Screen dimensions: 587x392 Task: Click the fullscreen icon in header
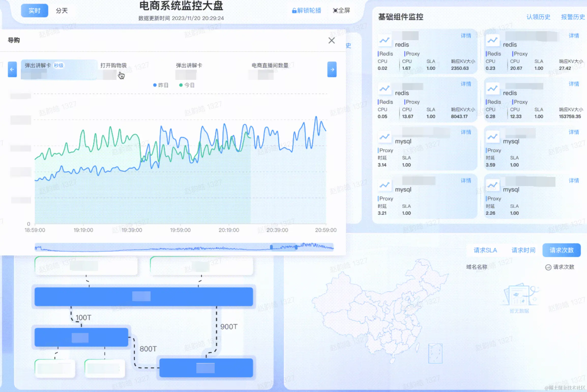point(335,11)
